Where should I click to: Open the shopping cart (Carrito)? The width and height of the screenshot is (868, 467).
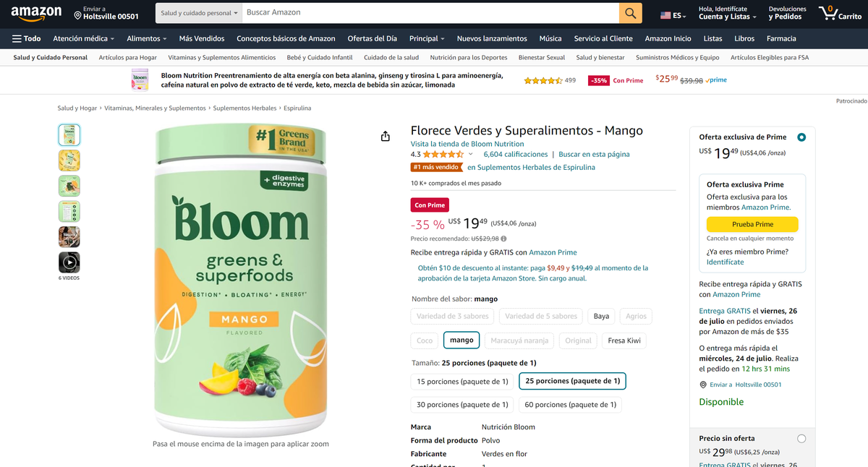pyautogui.click(x=839, y=14)
